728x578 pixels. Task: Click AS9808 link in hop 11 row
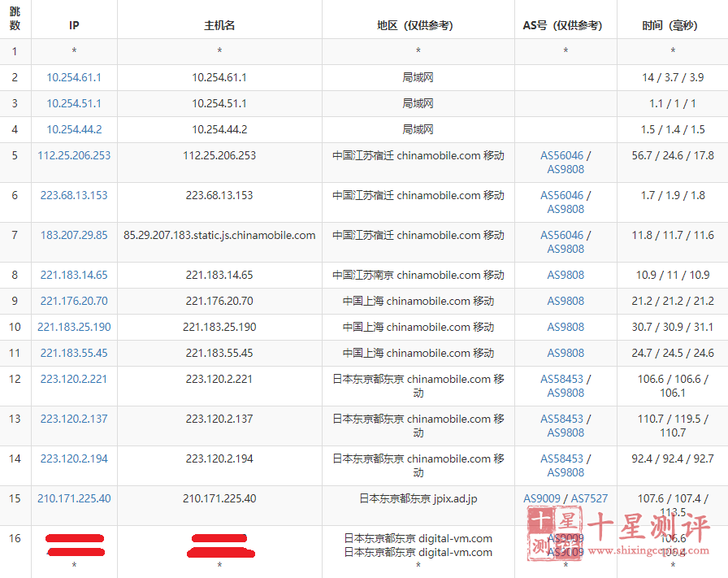565,354
